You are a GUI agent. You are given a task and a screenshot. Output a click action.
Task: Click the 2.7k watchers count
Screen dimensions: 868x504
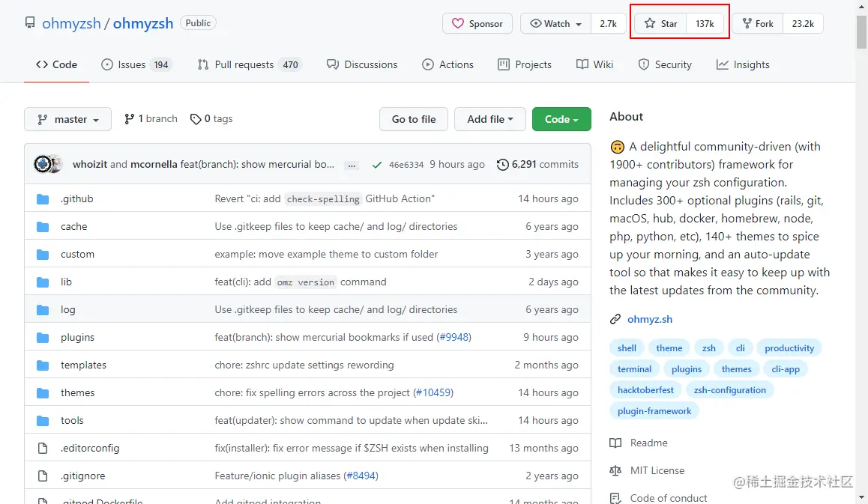pos(608,24)
